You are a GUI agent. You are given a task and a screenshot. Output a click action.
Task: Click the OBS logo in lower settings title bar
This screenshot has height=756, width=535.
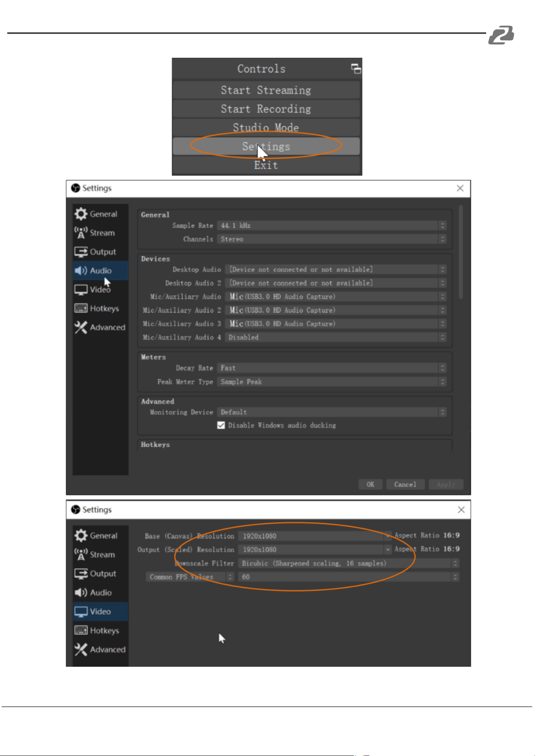[x=76, y=510]
